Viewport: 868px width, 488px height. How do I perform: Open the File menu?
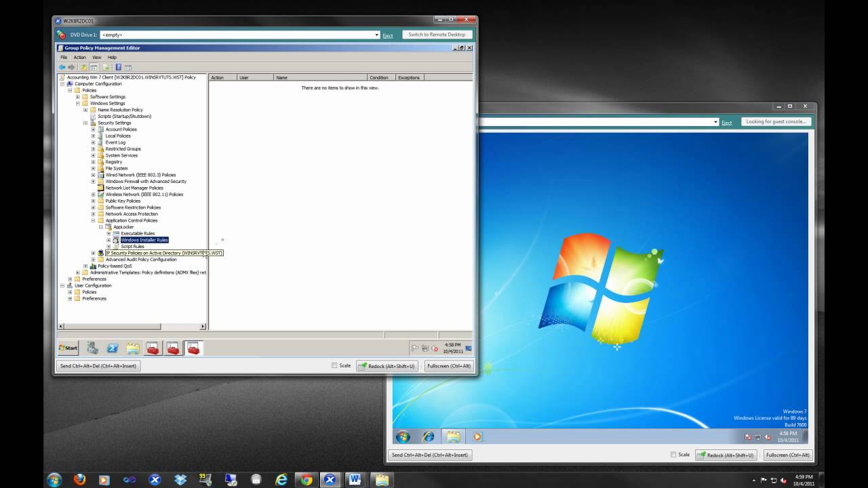coord(64,58)
